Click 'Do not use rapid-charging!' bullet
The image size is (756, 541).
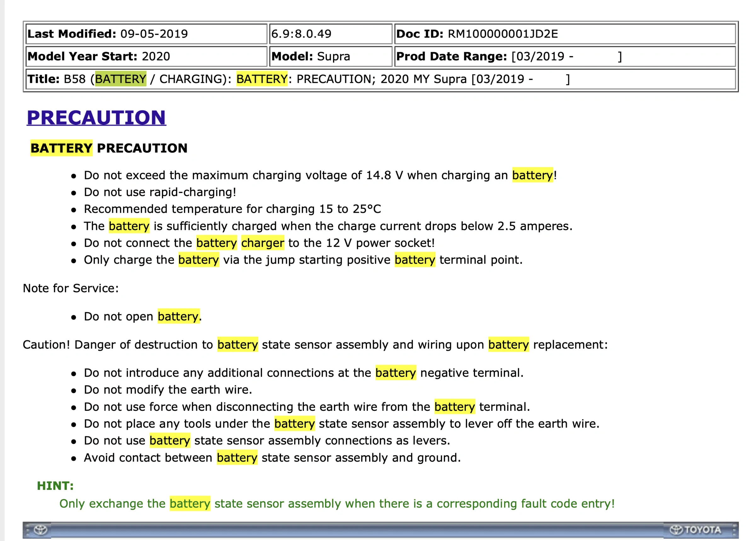click(x=160, y=192)
